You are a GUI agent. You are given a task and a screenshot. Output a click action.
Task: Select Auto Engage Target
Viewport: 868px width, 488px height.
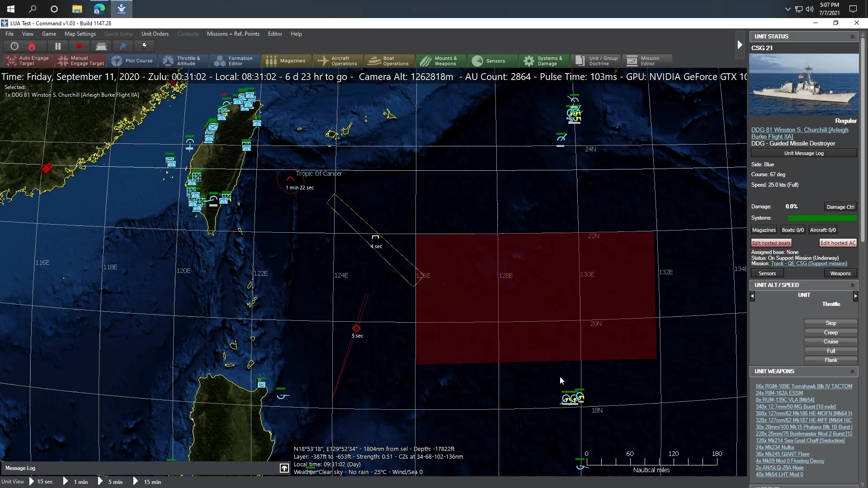click(x=28, y=61)
